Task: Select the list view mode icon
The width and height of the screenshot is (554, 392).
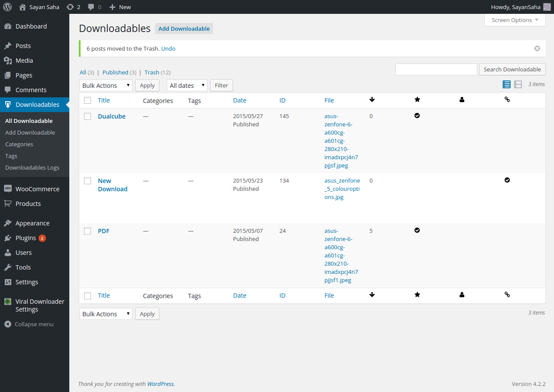Action: point(506,84)
